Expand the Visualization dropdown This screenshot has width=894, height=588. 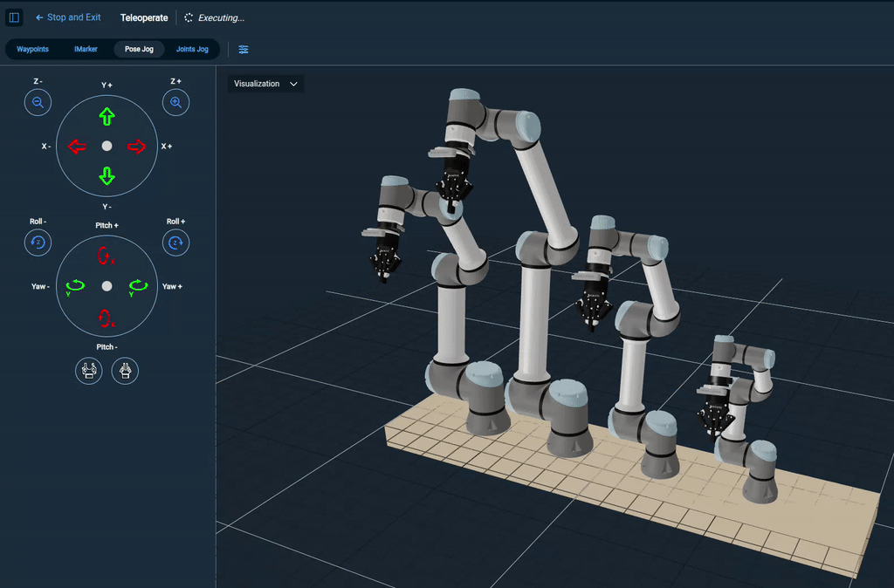(265, 84)
